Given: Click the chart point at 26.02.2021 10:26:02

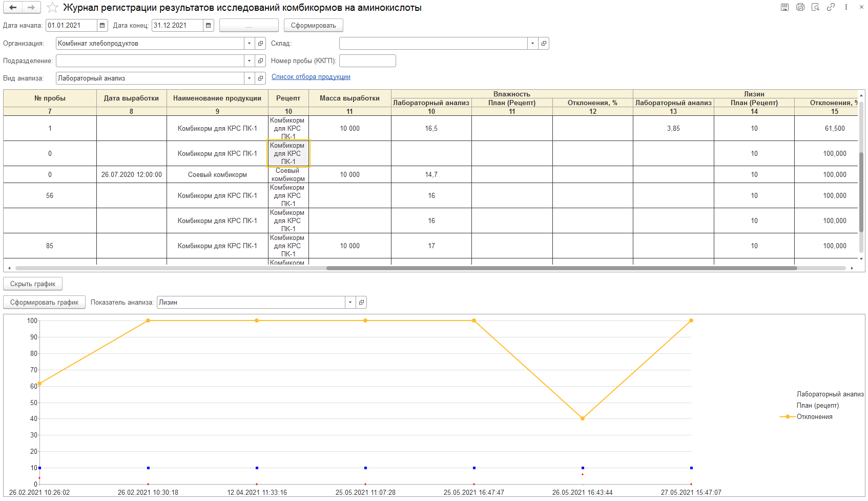Looking at the screenshot, I should point(39,384).
